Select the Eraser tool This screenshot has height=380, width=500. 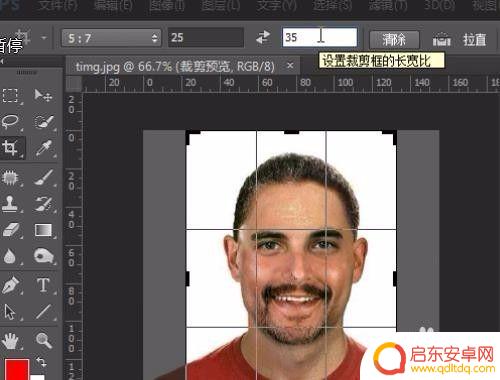coord(11,230)
